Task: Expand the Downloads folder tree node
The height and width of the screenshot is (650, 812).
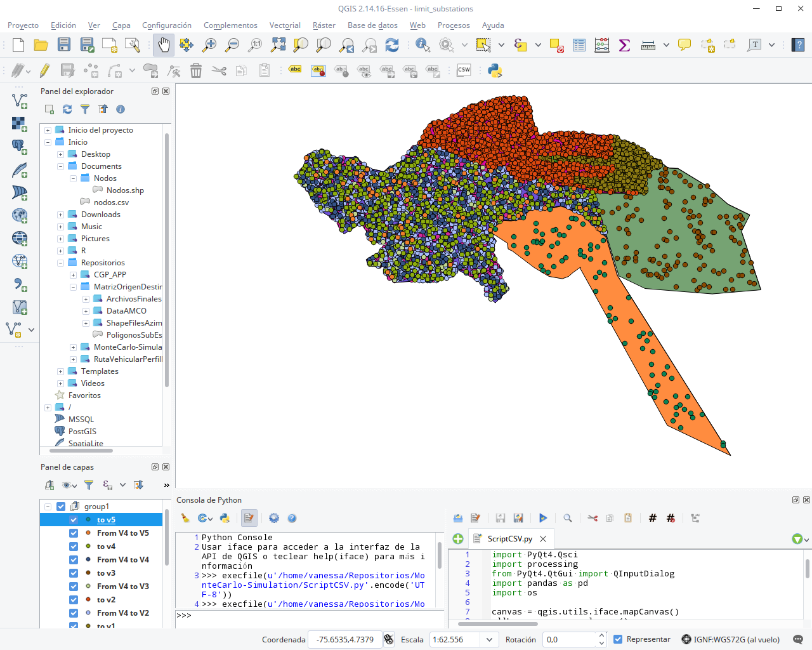Action: point(60,215)
